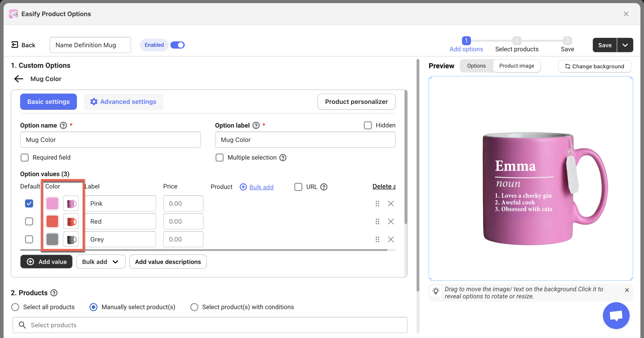Image resolution: width=644 pixels, height=338 pixels.
Task: Open the Product personalizer
Action: pos(356,102)
